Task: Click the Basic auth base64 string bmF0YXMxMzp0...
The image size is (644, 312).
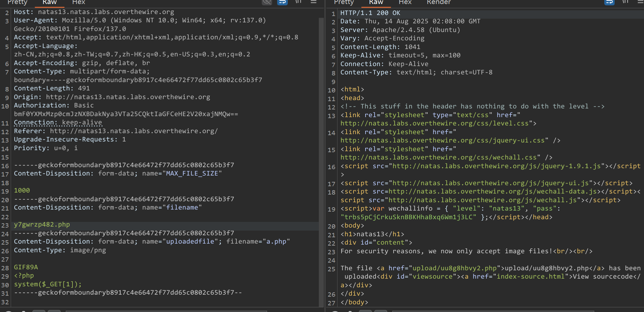Action: (x=126, y=114)
